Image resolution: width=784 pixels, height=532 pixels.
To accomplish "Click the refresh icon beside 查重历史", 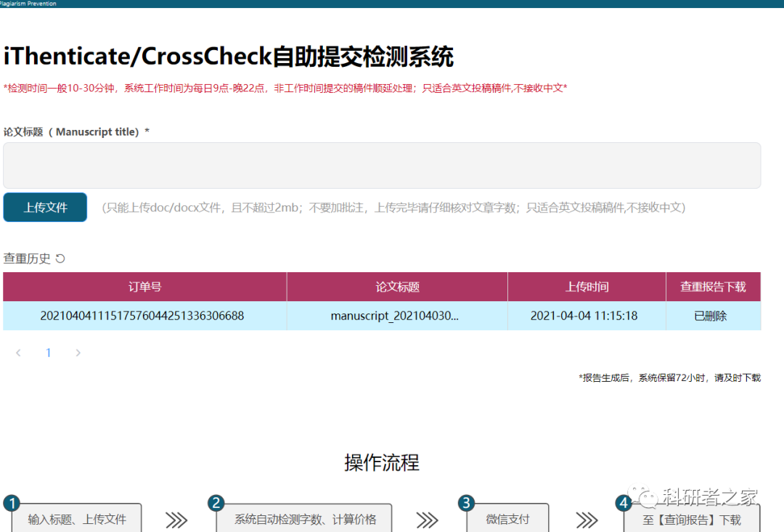I will [x=60, y=258].
